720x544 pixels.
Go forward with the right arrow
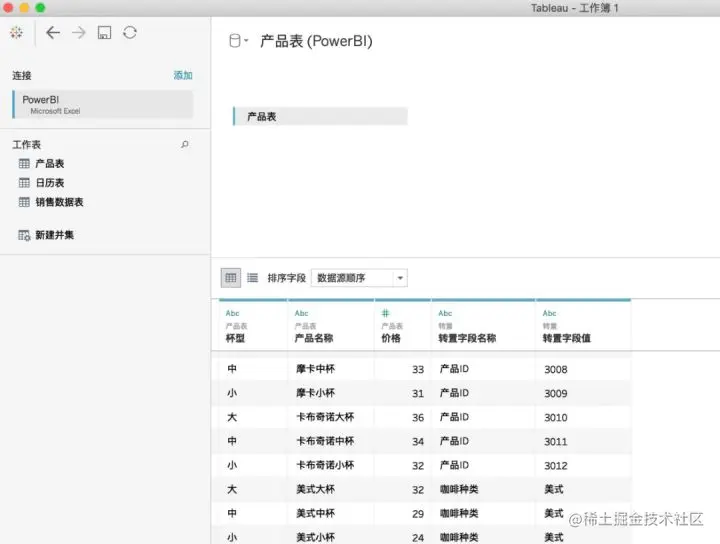tap(79, 33)
